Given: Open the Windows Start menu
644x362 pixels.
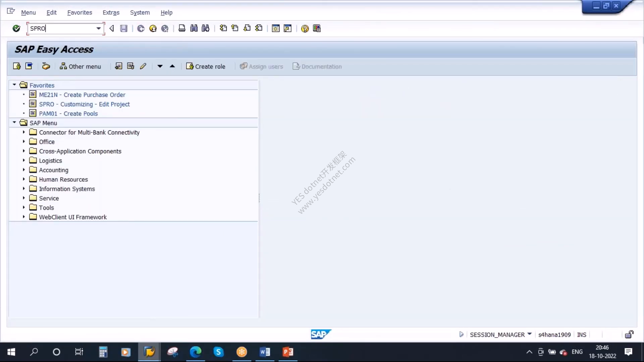Looking at the screenshot, I should pos(11,352).
